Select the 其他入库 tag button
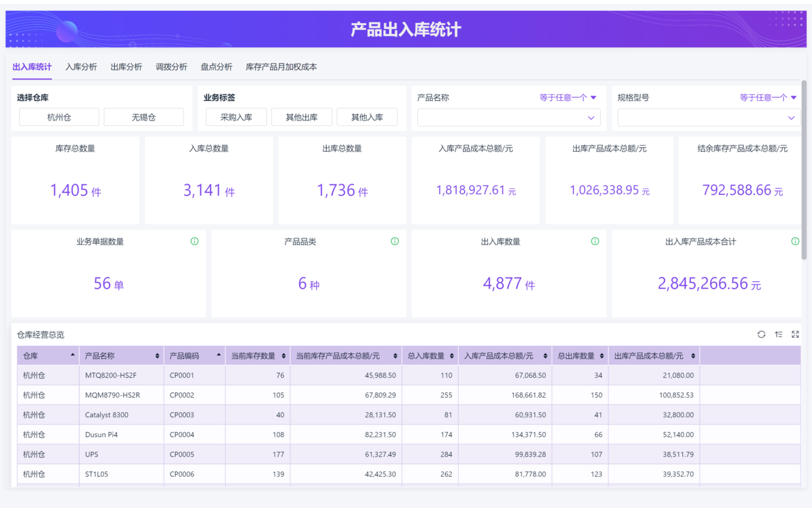The width and height of the screenshot is (812, 508). 367,117
